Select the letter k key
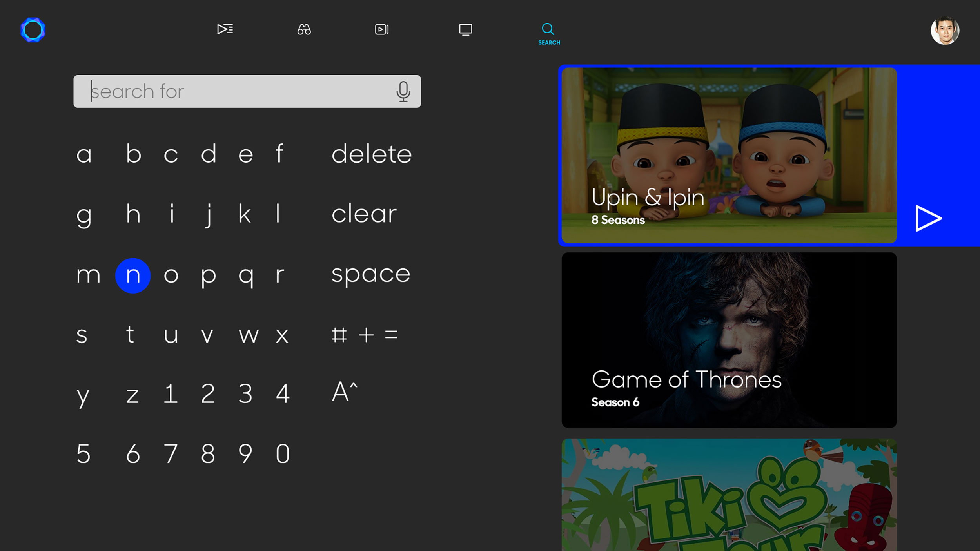Image resolution: width=980 pixels, height=551 pixels. (x=245, y=214)
